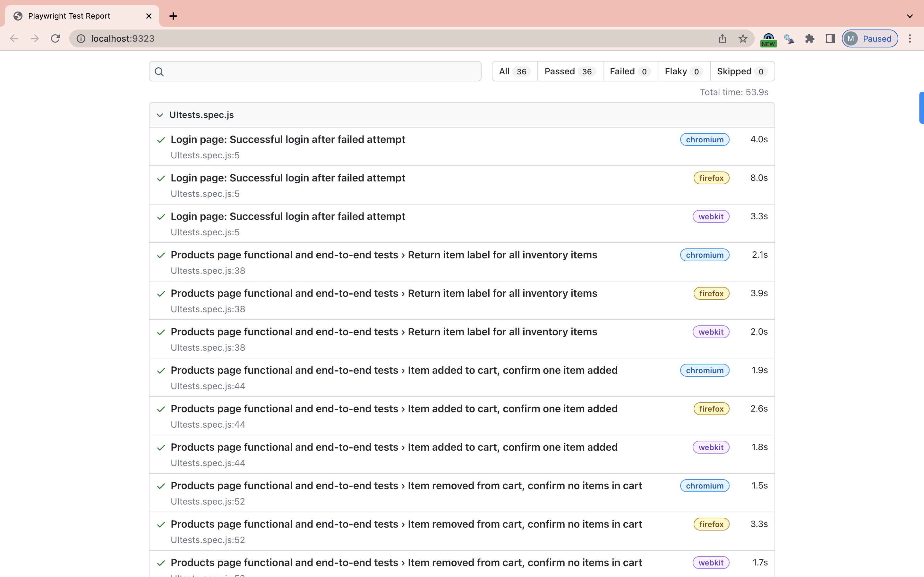Filter tests by Passed 36
Screen dimensions: 924x577
(x=570, y=71)
